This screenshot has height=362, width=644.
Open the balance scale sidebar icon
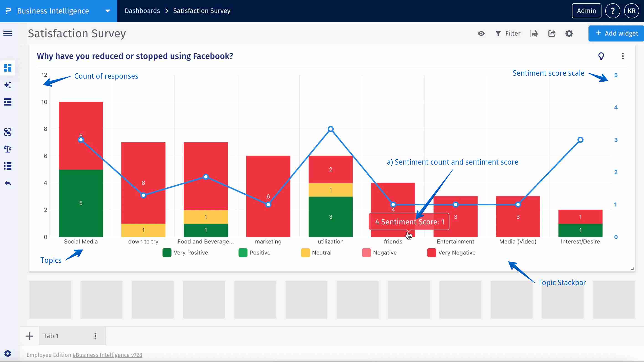coord(8,149)
